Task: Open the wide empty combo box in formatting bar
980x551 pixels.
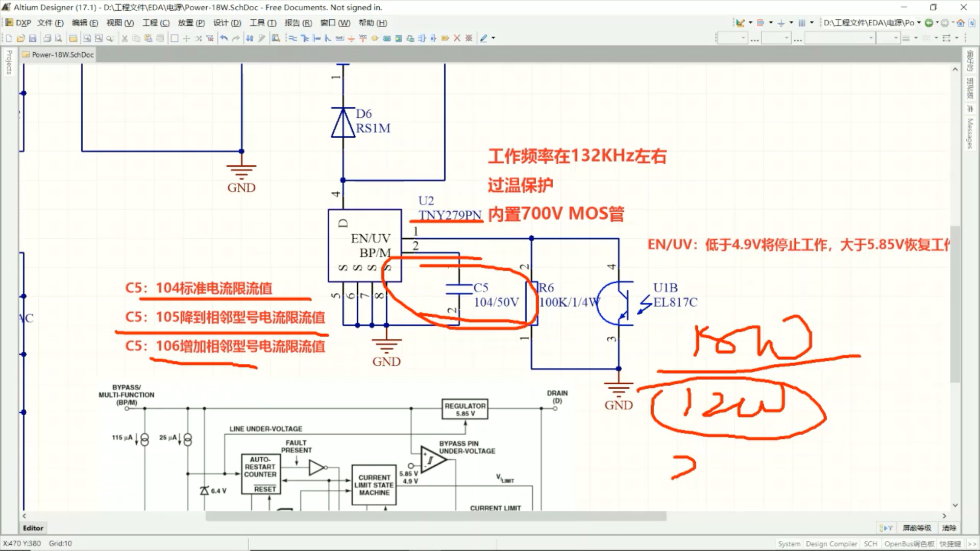Action: click(x=840, y=38)
